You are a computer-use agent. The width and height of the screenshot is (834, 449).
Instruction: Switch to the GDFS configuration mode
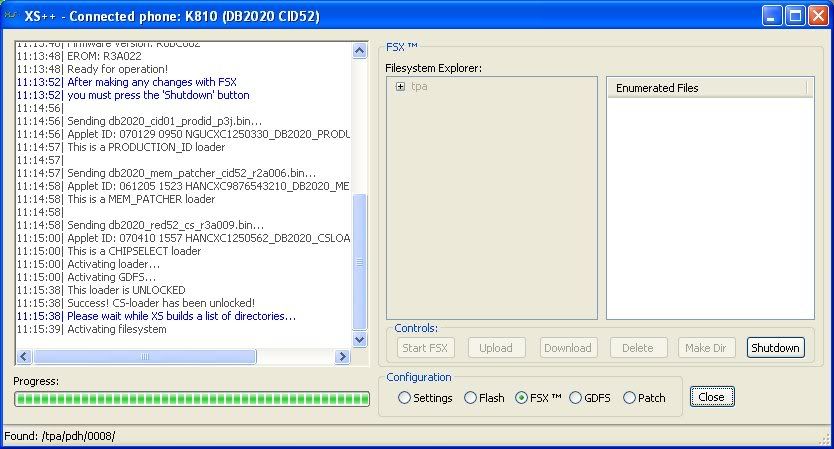575,398
